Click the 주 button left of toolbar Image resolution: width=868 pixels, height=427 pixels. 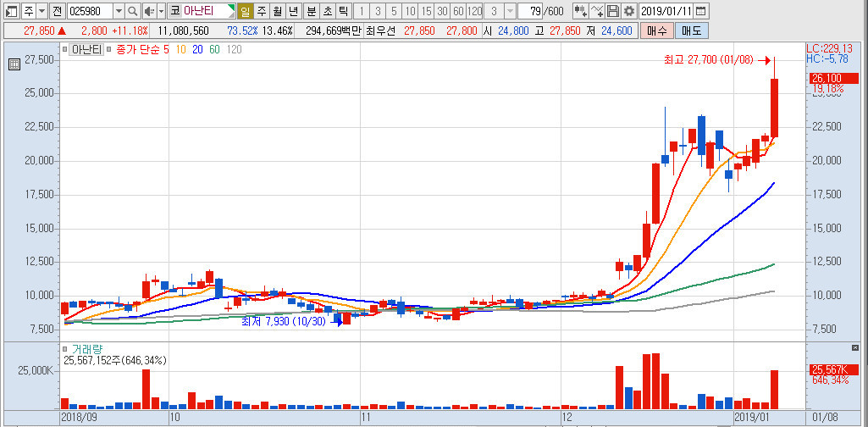28,10
